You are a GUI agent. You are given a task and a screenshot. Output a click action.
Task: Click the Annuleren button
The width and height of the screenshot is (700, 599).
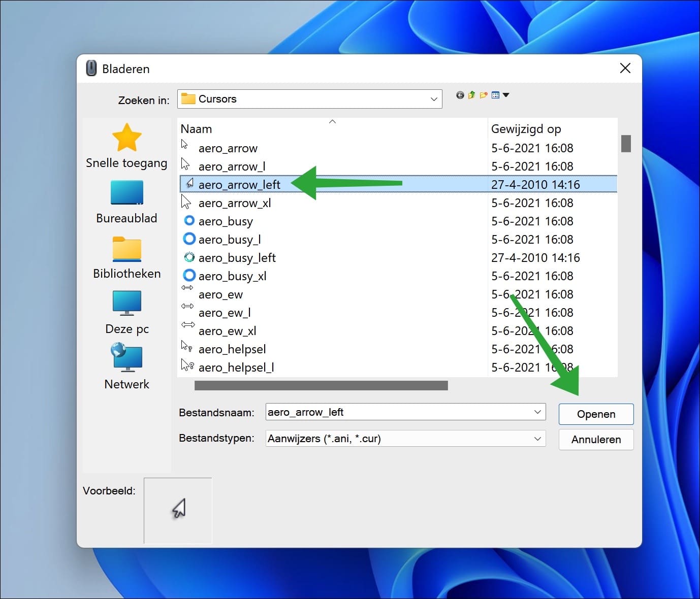point(596,440)
